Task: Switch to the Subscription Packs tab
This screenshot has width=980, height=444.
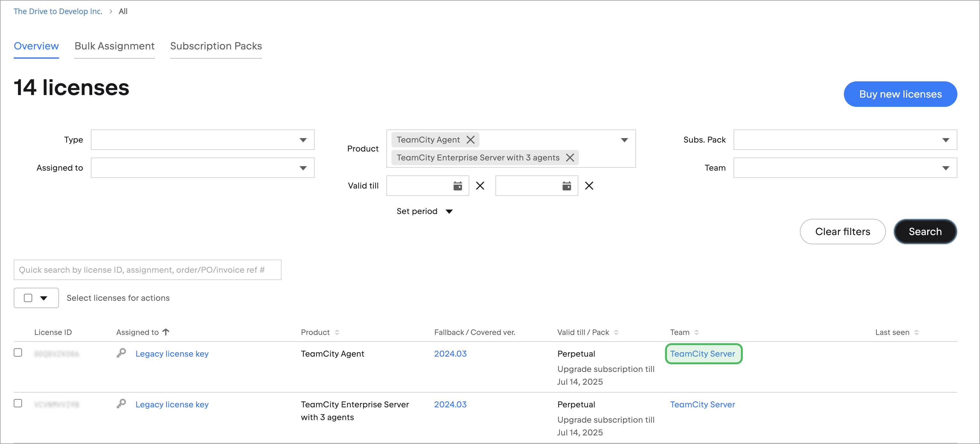Action: tap(216, 46)
